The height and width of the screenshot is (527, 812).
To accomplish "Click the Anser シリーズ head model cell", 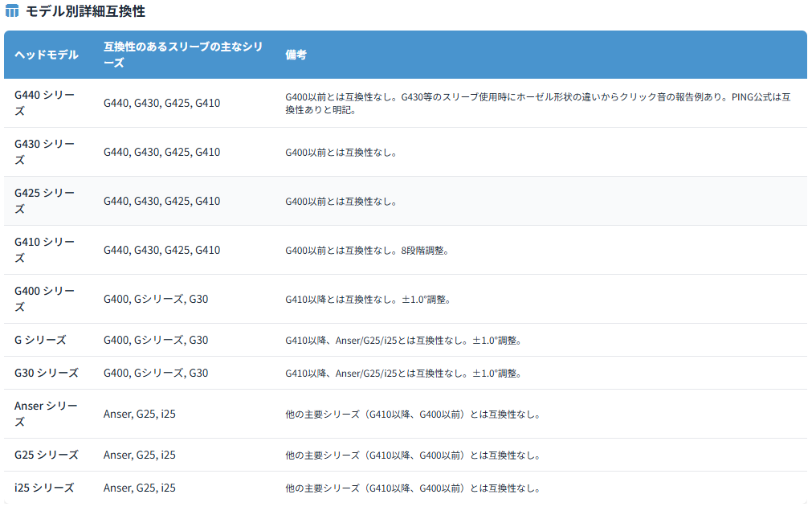I will click(x=47, y=414).
